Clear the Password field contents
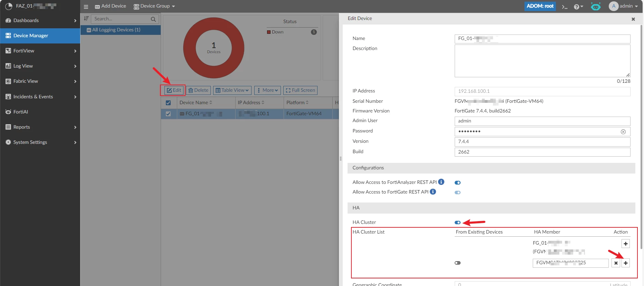644x286 pixels. pos(623,132)
